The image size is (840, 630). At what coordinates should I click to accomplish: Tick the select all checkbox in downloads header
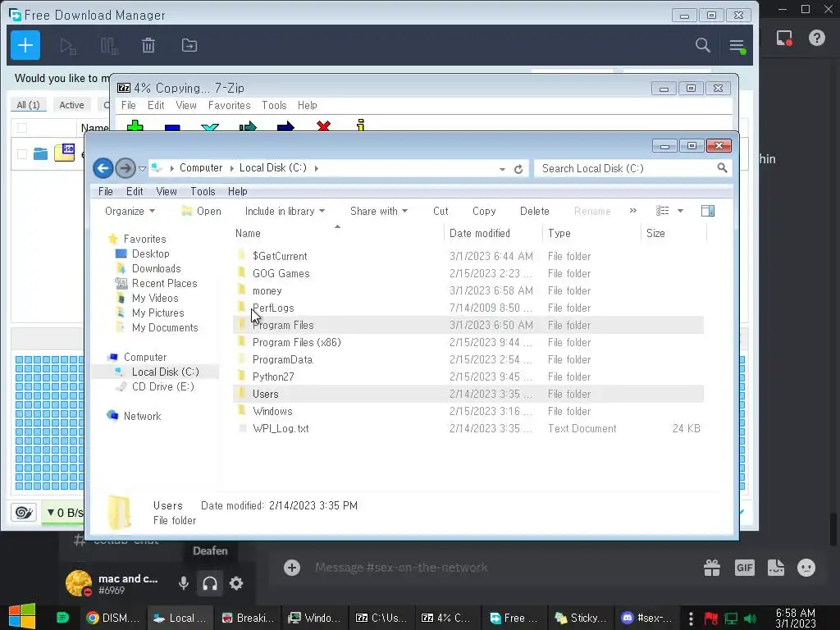pyautogui.click(x=22, y=128)
